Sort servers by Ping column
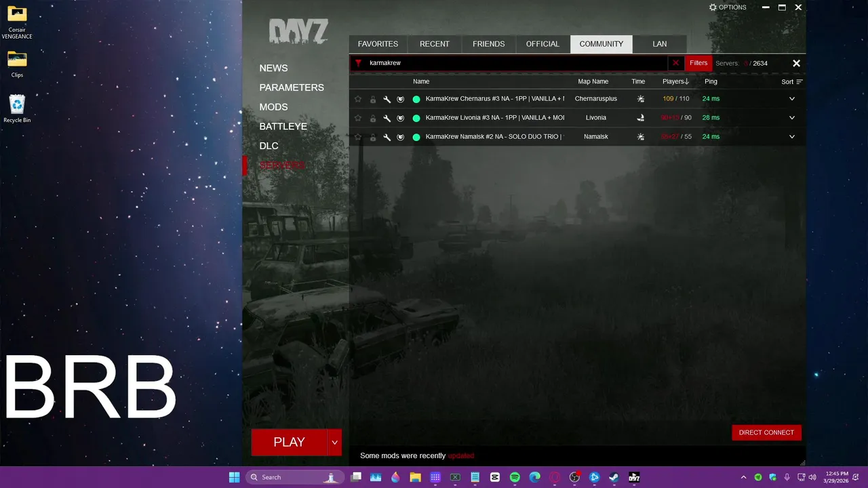This screenshot has height=488, width=868. pyautogui.click(x=711, y=81)
